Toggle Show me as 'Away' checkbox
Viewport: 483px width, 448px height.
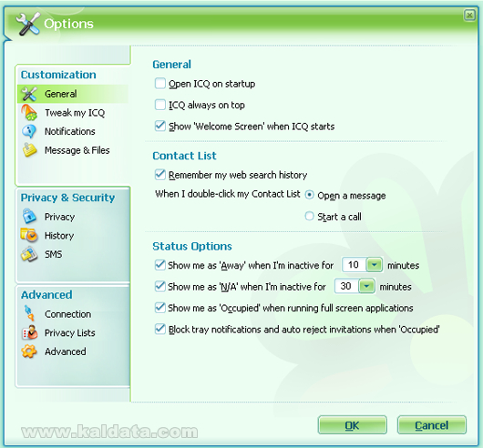(x=160, y=265)
